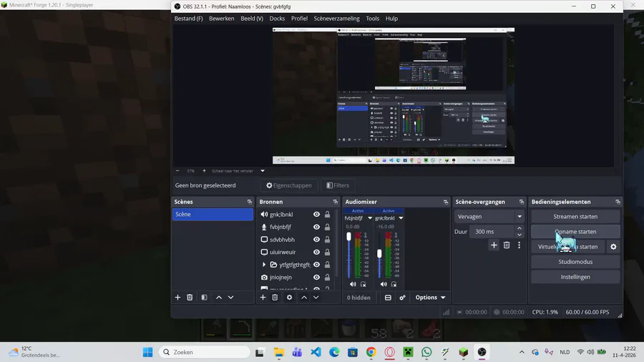Enable Studiomodus
Viewport: 644px width, 362px height.
pos(575,262)
